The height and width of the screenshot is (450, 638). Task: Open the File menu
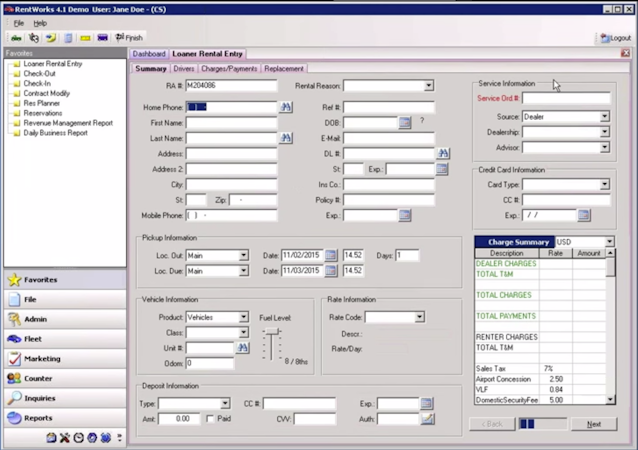[19, 23]
